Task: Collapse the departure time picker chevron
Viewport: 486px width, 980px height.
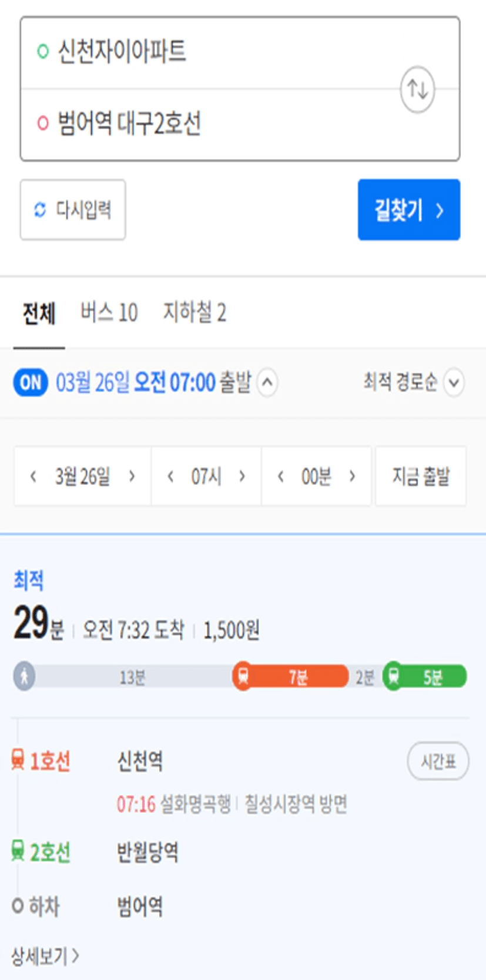Action: click(267, 383)
